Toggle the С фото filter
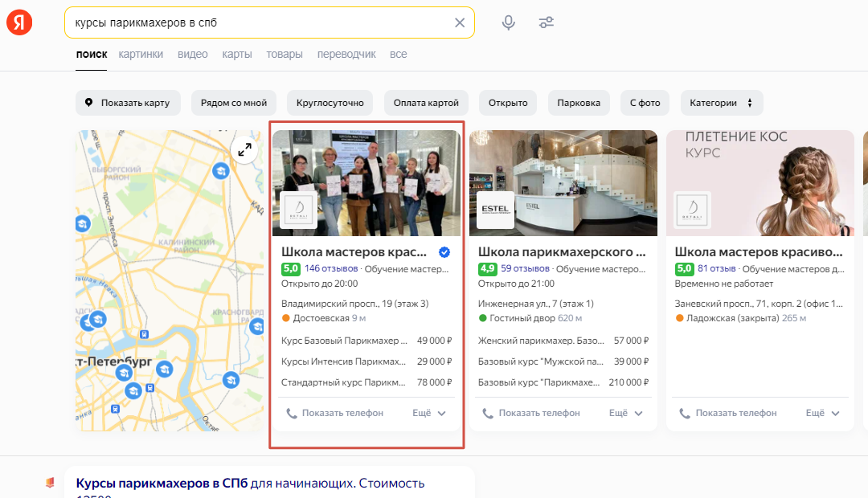Image resolution: width=868 pixels, height=498 pixels. (645, 103)
